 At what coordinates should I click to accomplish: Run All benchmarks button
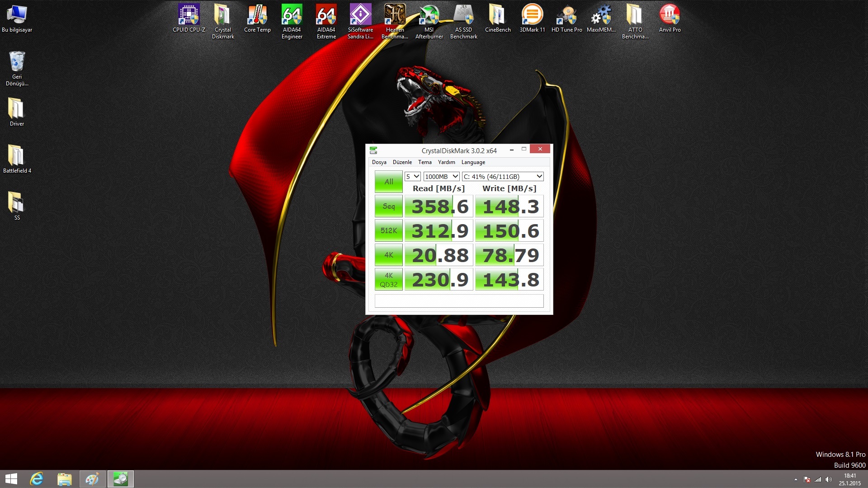tap(388, 182)
